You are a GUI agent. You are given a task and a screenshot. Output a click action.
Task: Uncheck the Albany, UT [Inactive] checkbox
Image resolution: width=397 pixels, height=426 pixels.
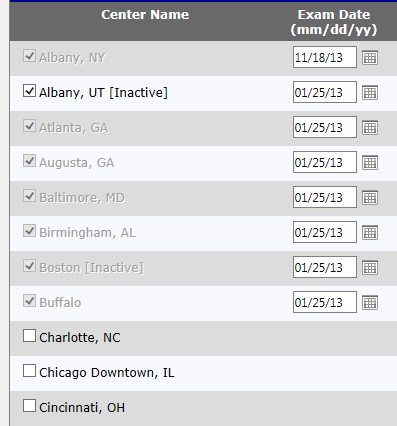pos(29,90)
